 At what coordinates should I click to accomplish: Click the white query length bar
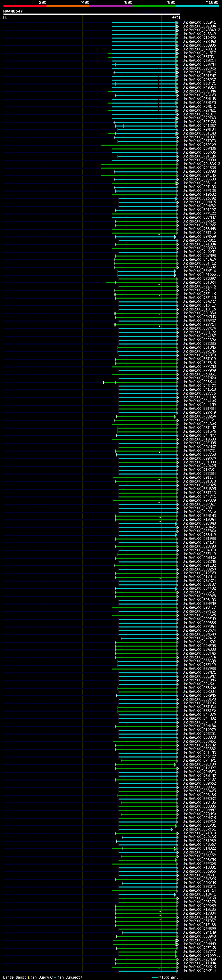[92, 15]
